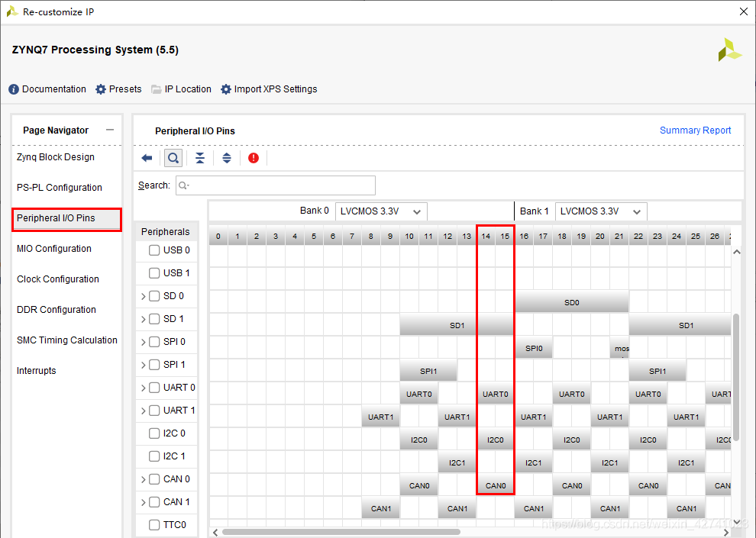Open MIO Configuration page
This screenshot has height=538, width=756.
coord(54,249)
